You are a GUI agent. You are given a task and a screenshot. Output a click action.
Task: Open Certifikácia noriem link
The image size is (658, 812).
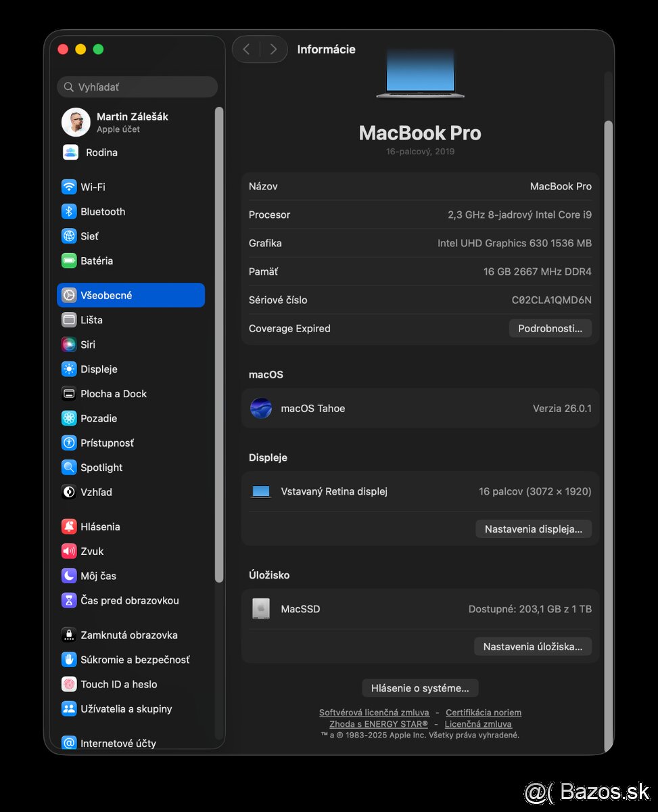[x=484, y=712]
